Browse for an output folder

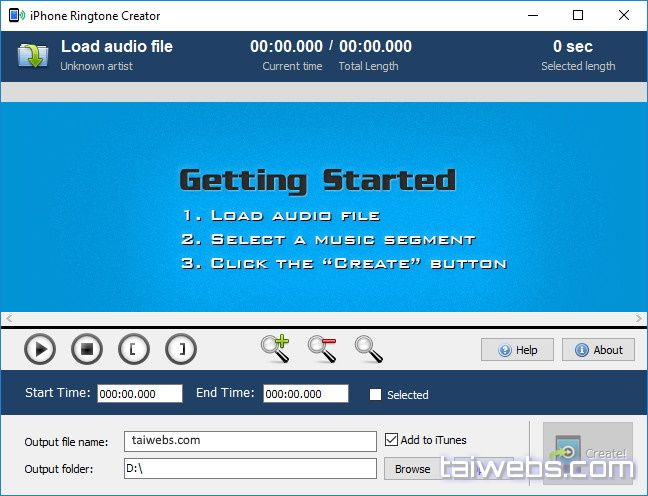coord(412,468)
